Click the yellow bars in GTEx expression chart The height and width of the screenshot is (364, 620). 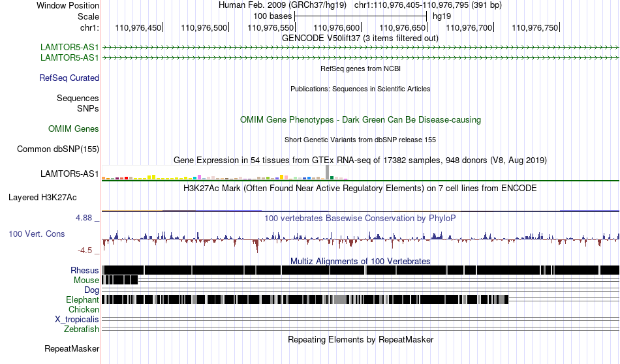coord(151,177)
